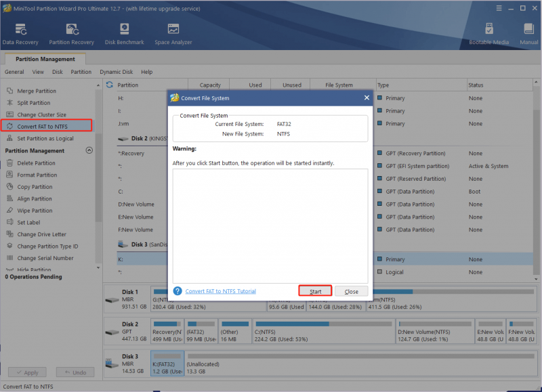Select the D:New Volume(NTFS) block in disk map
The width and height of the screenshot is (542, 392).
tap(435, 331)
